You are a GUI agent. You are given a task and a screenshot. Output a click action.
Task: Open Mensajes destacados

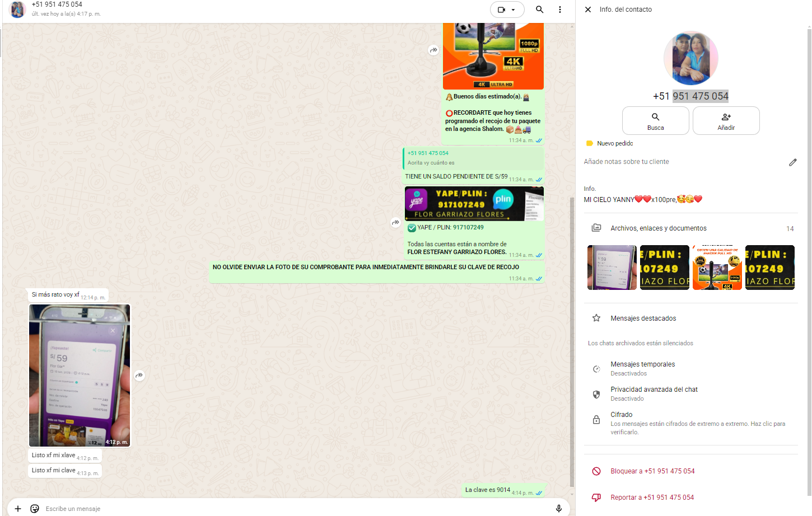click(643, 318)
